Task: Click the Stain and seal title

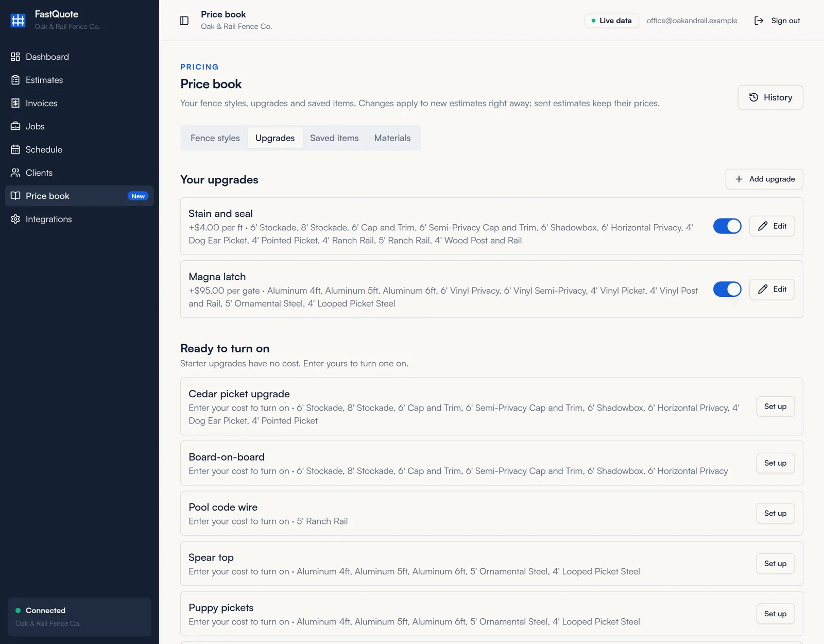Action: [x=220, y=213]
